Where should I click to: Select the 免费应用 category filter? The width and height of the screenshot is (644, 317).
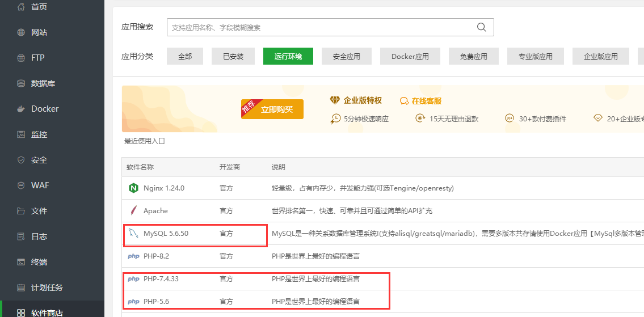click(474, 56)
